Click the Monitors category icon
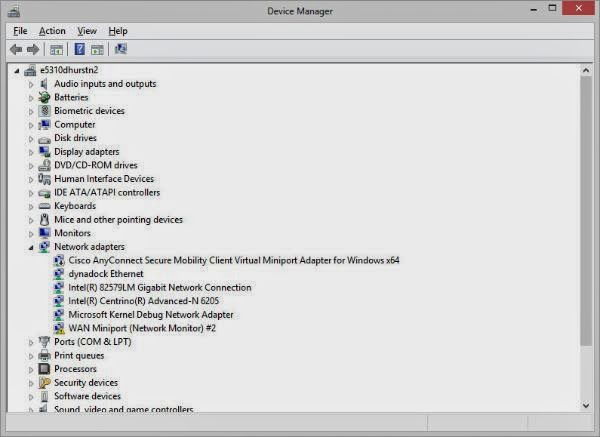The height and width of the screenshot is (437, 600). 44,233
